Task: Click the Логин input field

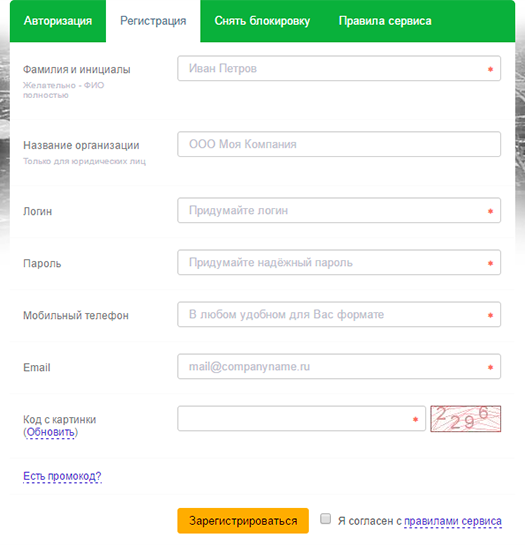Action: 339,210
